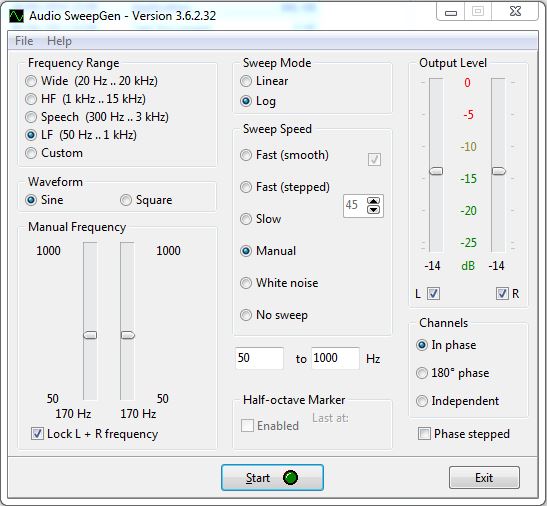Toggle the R channel output checkbox
547x506 pixels.
coord(502,293)
